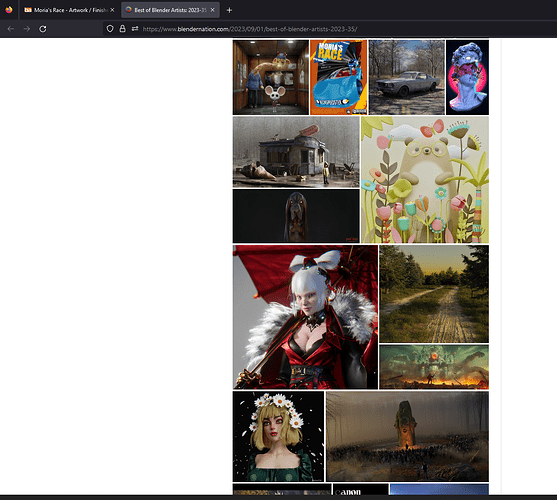Go back to previous page
The height and width of the screenshot is (500, 557).
[x=11, y=29]
